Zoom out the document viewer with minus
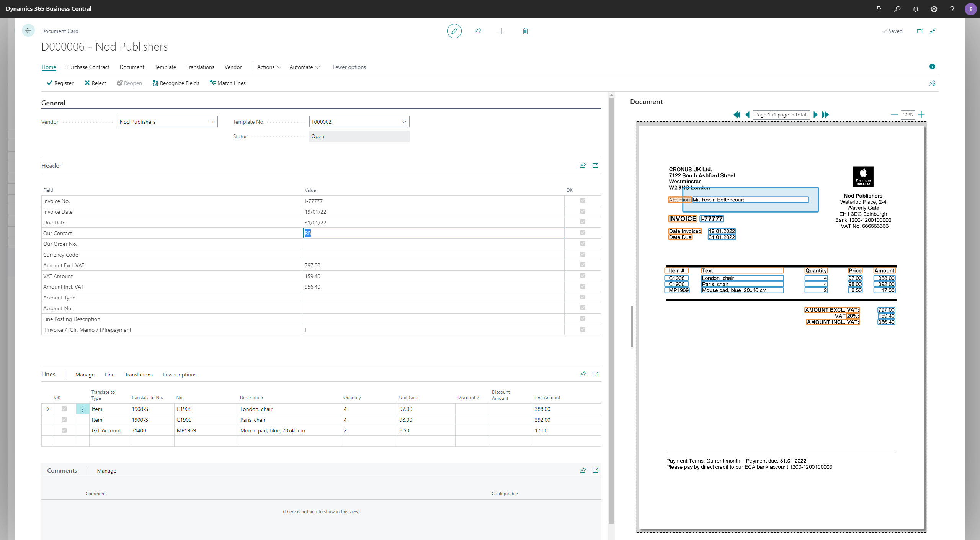Image resolution: width=980 pixels, height=540 pixels. pyautogui.click(x=894, y=115)
